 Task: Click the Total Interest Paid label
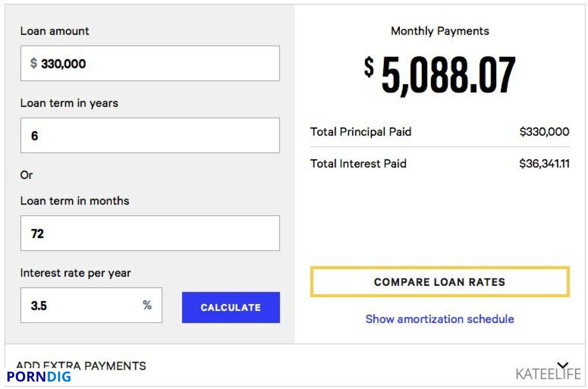pos(358,164)
